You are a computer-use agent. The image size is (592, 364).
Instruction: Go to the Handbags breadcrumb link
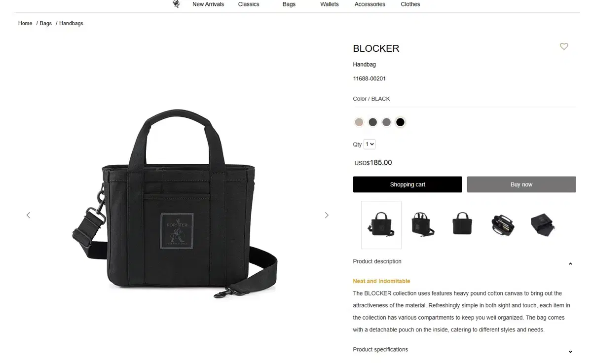point(71,23)
